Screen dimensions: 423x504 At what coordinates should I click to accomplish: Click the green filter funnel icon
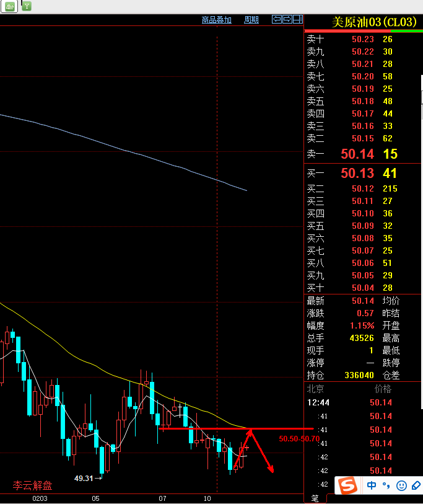tap(27, 6)
